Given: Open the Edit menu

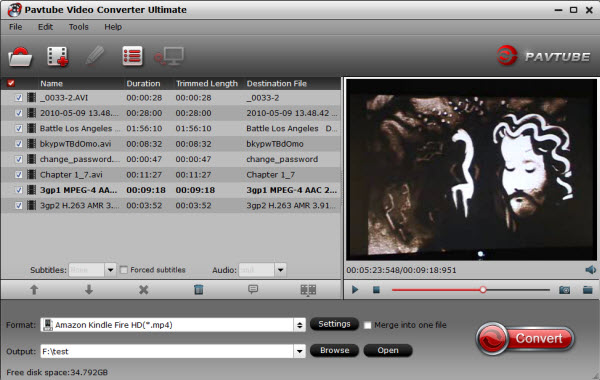Looking at the screenshot, I should [45, 27].
